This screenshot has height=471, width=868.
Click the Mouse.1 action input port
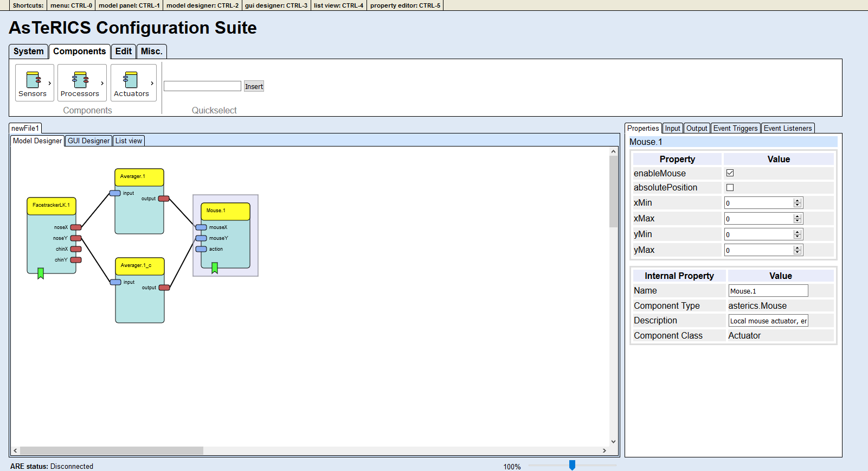(201, 249)
